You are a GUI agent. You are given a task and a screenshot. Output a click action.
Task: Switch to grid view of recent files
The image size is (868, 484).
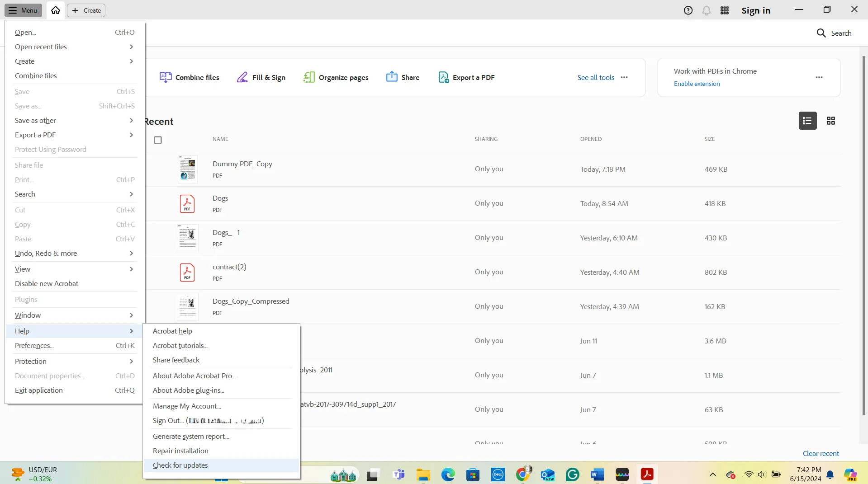click(x=831, y=121)
